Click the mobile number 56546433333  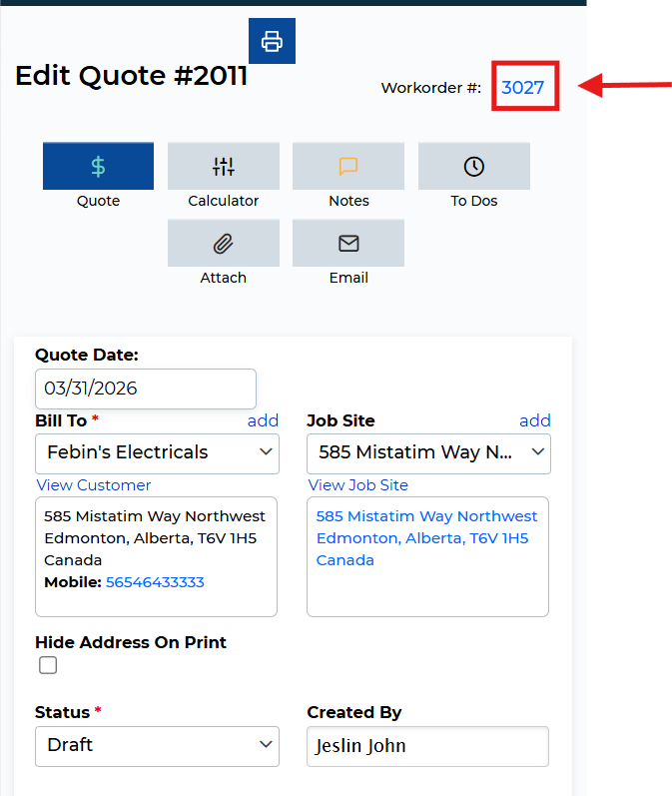(x=155, y=582)
